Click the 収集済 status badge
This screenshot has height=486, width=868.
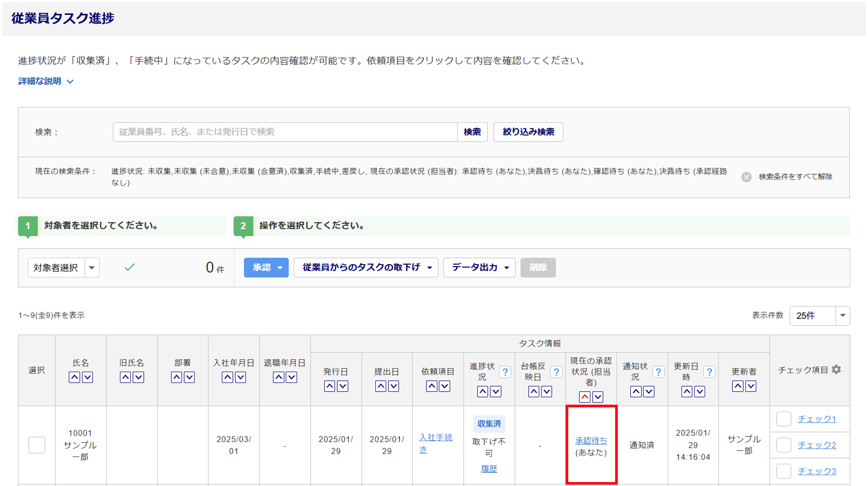(x=489, y=423)
